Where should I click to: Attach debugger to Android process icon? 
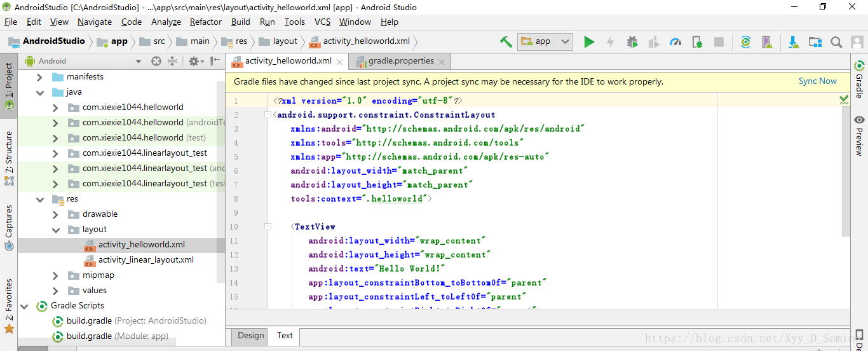coord(697,42)
